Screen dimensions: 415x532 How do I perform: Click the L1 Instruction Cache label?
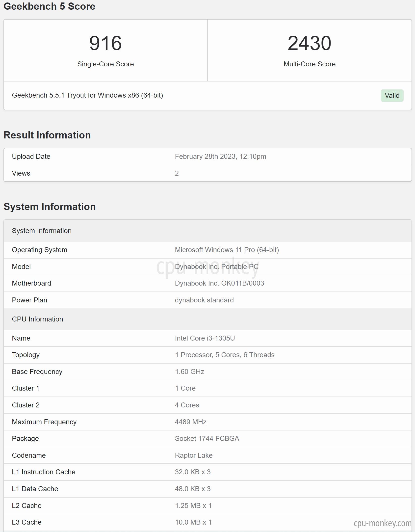(x=44, y=472)
